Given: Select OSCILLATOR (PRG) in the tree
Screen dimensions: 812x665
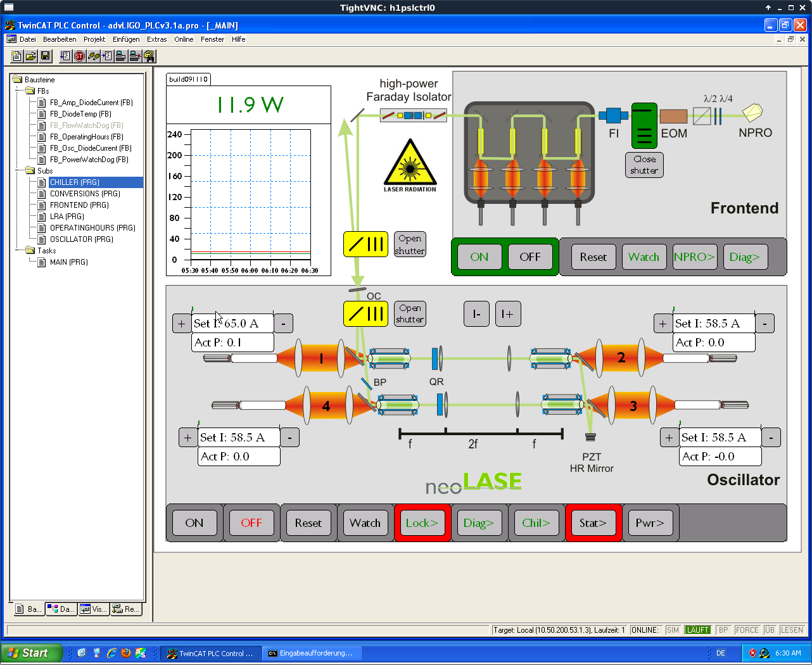Looking at the screenshot, I should [81, 239].
